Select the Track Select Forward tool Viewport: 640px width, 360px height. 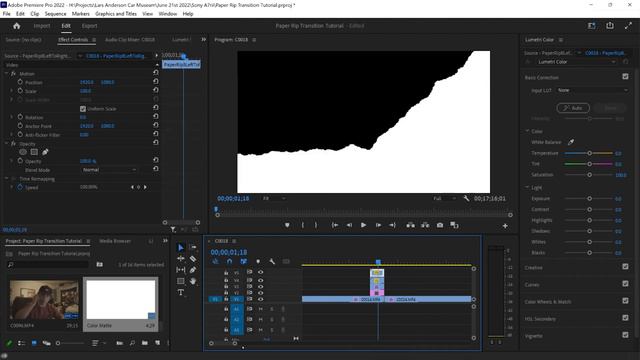click(x=193, y=247)
